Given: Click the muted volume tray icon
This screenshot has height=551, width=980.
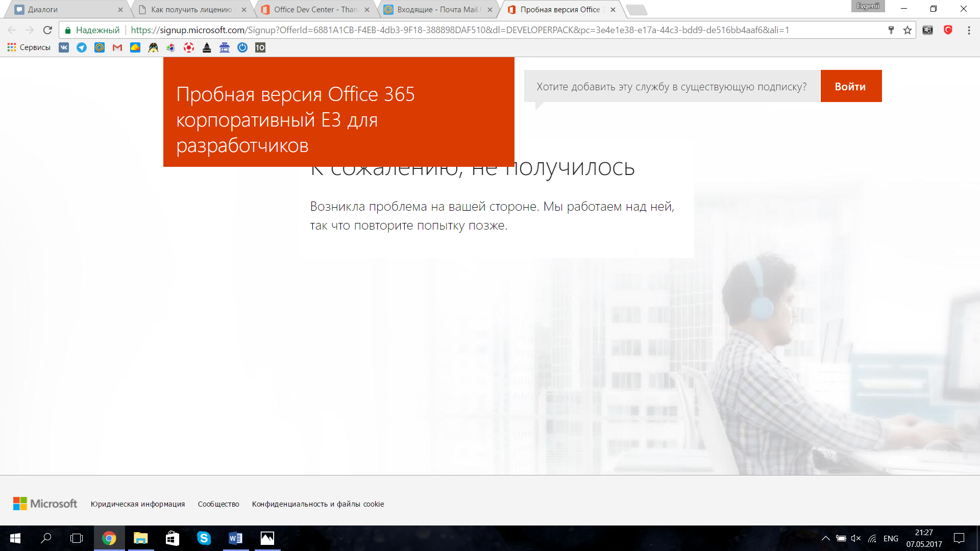Looking at the screenshot, I should pyautogui.click(x=856, y=538).
